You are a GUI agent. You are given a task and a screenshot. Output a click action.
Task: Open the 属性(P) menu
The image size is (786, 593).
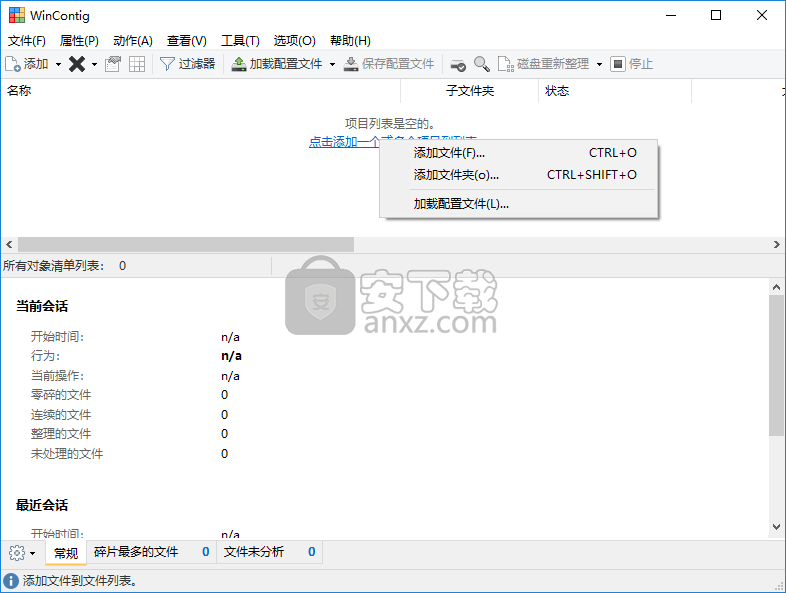79,41
